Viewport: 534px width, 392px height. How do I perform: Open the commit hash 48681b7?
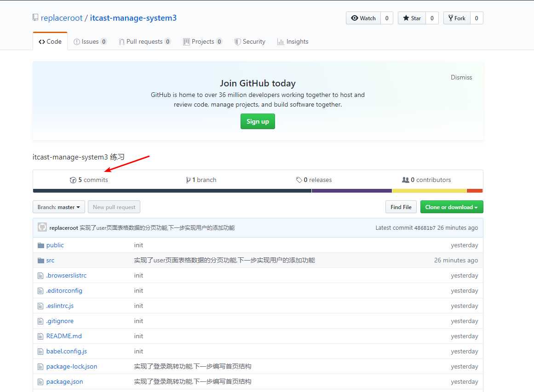click(x=425, y=227)
